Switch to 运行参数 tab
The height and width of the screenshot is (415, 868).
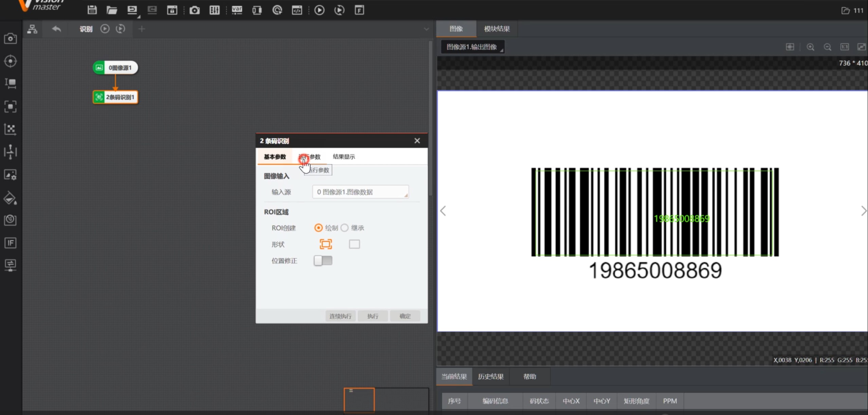click(x=309, y=157)
